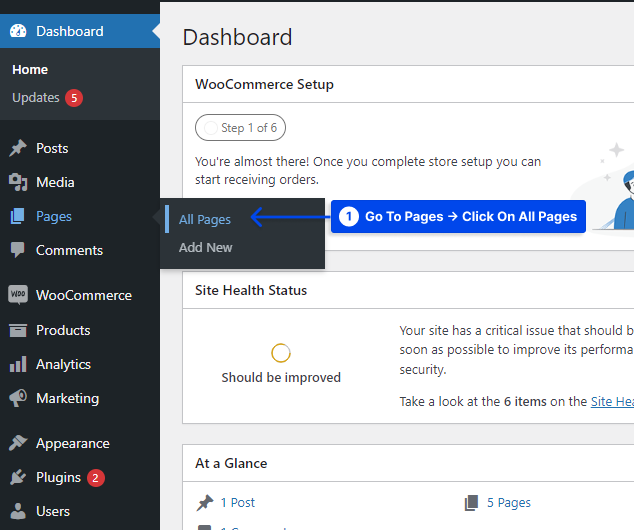Click the Should be improved status text

(x=281, y=378)
